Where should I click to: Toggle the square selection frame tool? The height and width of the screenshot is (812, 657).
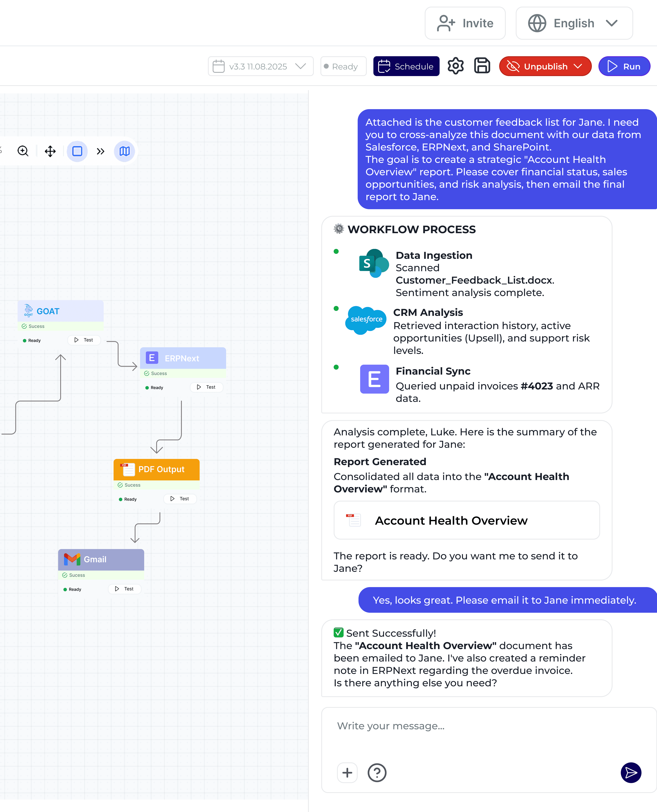pyautogui.click(x=77, y=151)
